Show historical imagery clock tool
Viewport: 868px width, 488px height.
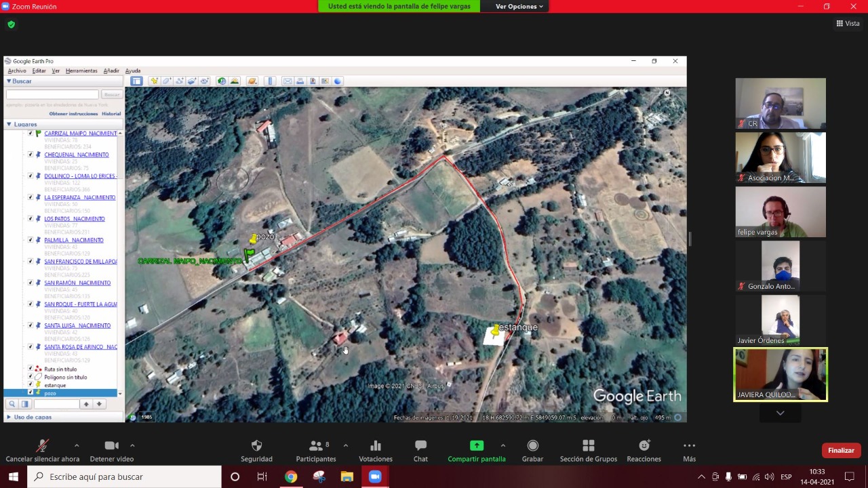pyautogui.click(x=222, y=81)
